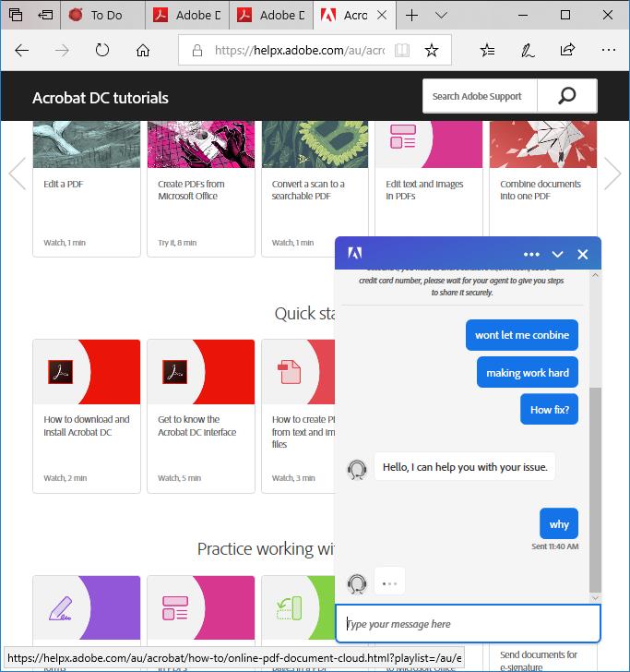This screenshot has width=630, height=672.
Task: Click the site padlock icon
Action: tap(197, 51)
